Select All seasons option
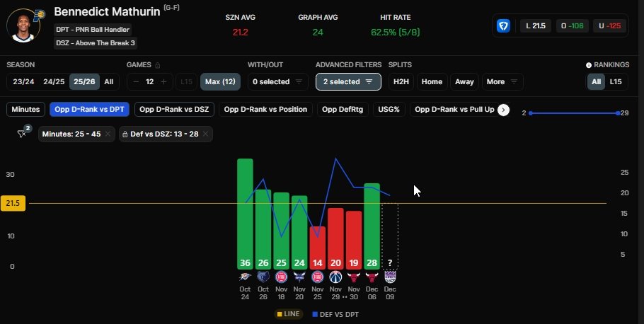 click(x=109, y=82)
